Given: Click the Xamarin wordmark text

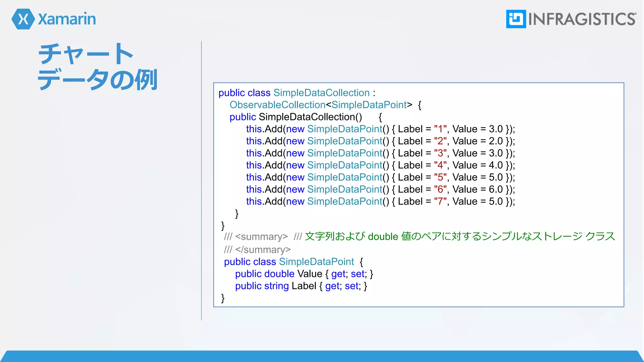Looking at the screenshot, I should 67,19.
